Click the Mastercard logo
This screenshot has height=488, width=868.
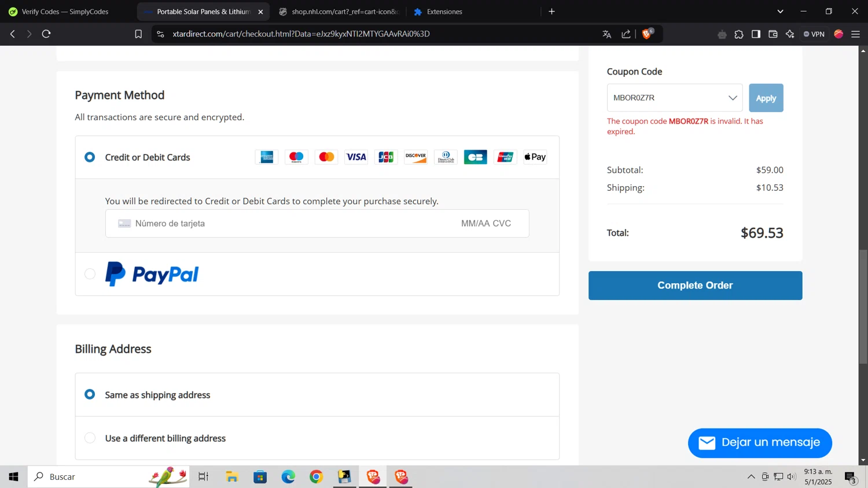[326, 157]
